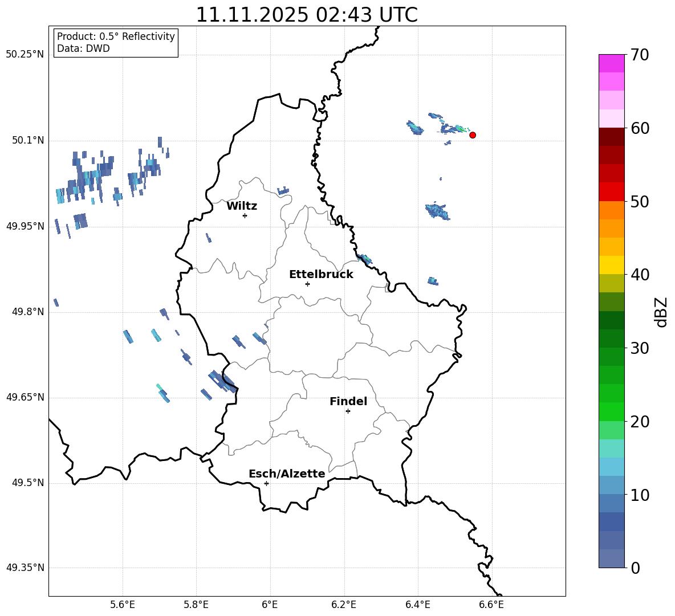Click the dark red colorbar segment below 60

click(611, 137)
